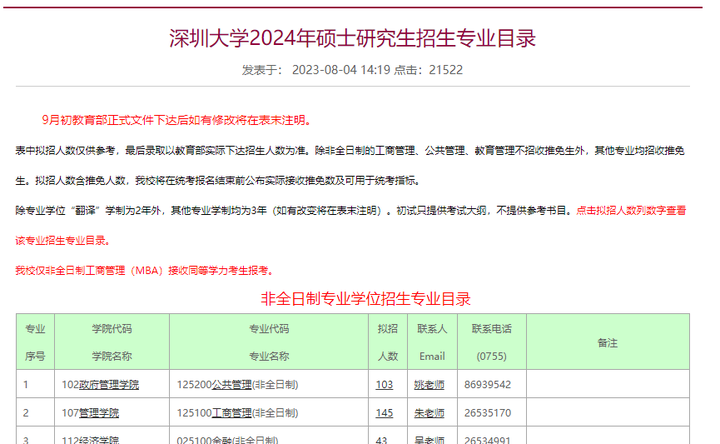Click row sequence number 1 cell
This screenshot has height=444, width=720.
[35, 384]
